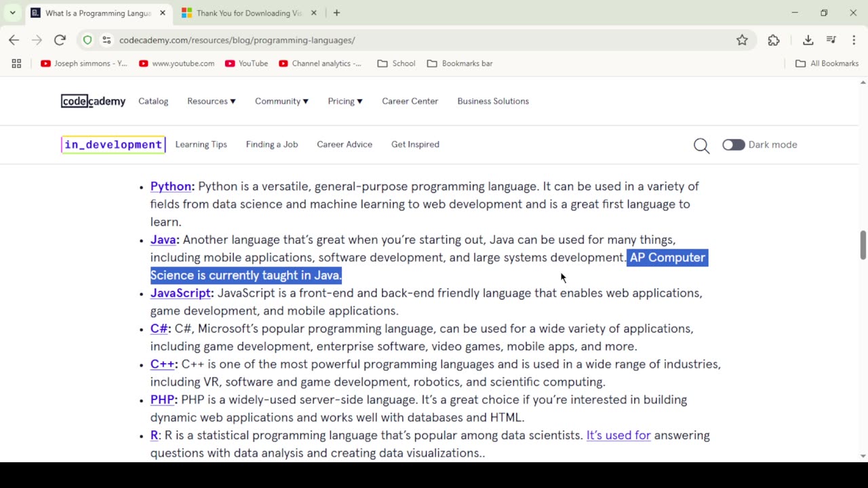Follow the PHP link

click(163, 400)
